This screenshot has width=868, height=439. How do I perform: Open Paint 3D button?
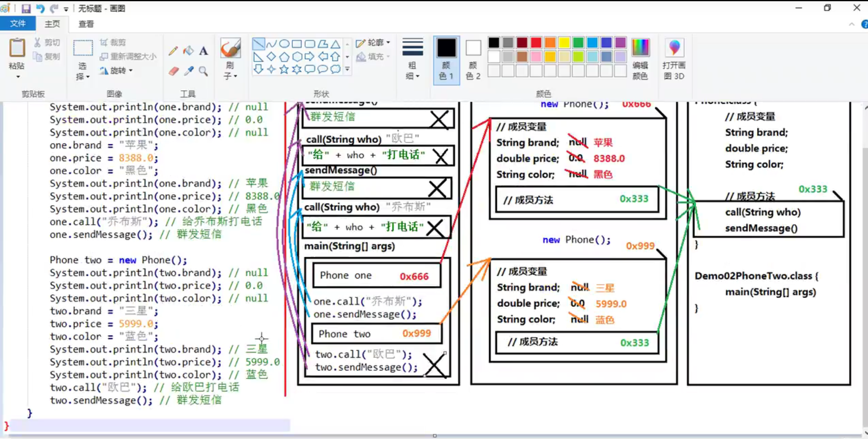pos(674,59)
